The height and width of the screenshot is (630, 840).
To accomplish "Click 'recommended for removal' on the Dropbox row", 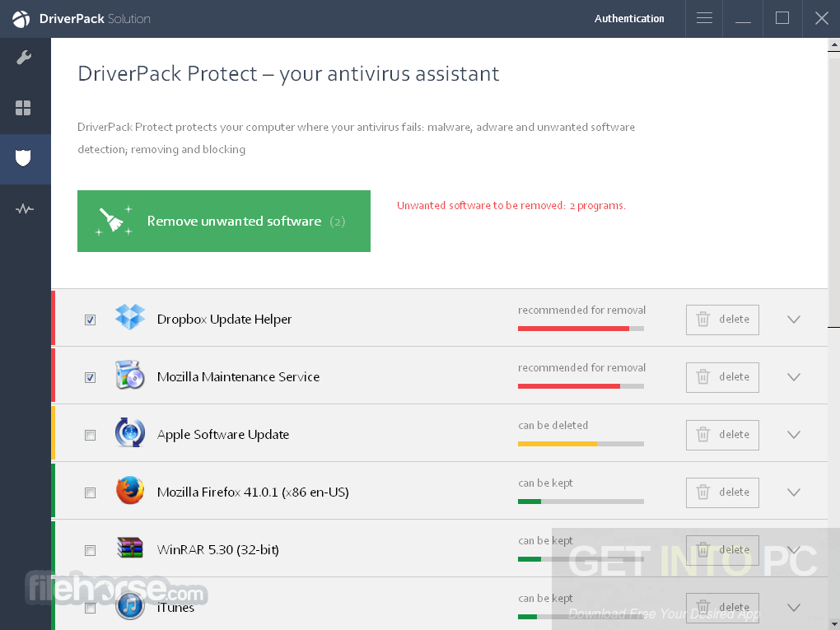I will pyautogui.click(x=581, y=310).
